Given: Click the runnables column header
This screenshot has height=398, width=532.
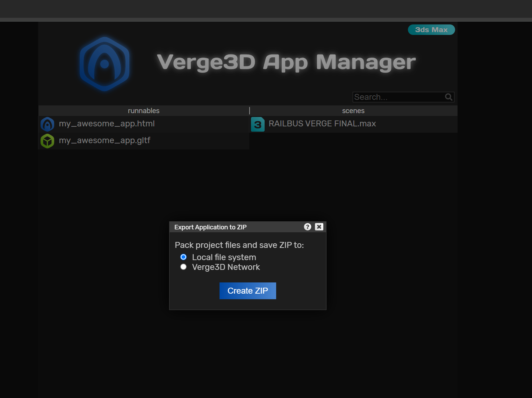Looking at the screenshot, I should pyautogui.click(x=144, y=111).
